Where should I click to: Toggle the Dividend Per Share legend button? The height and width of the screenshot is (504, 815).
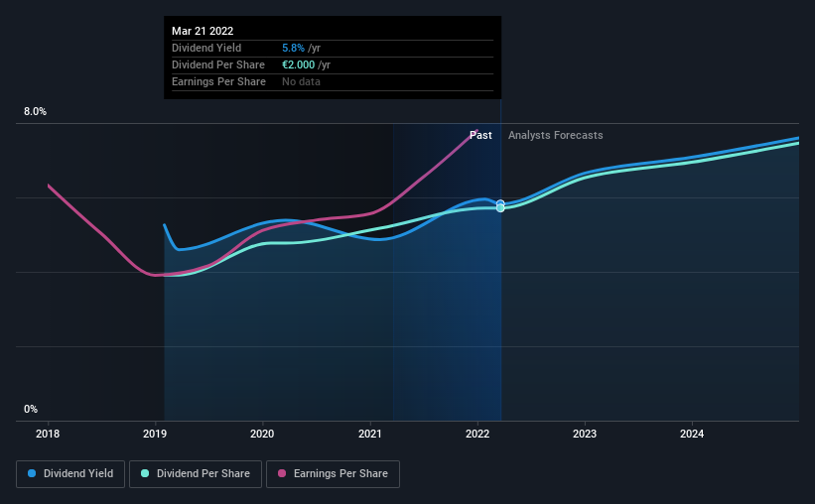(196, 474)
